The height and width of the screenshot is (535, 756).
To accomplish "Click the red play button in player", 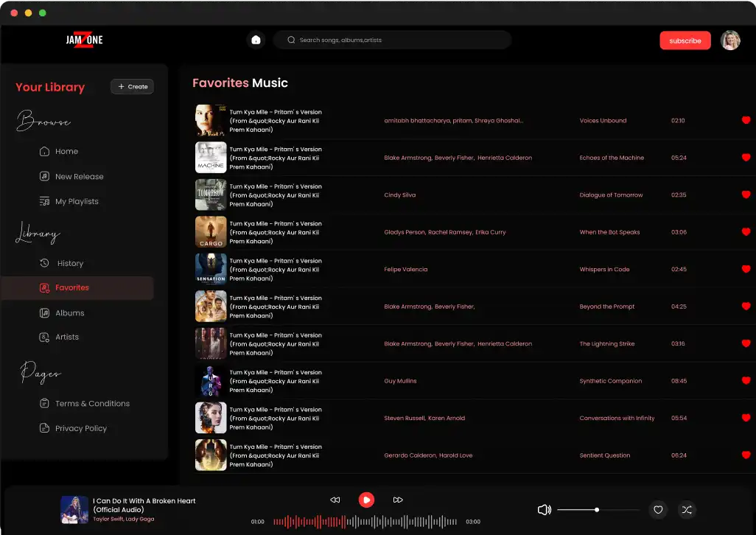I will pyautogui.click(x=366, y=500).
